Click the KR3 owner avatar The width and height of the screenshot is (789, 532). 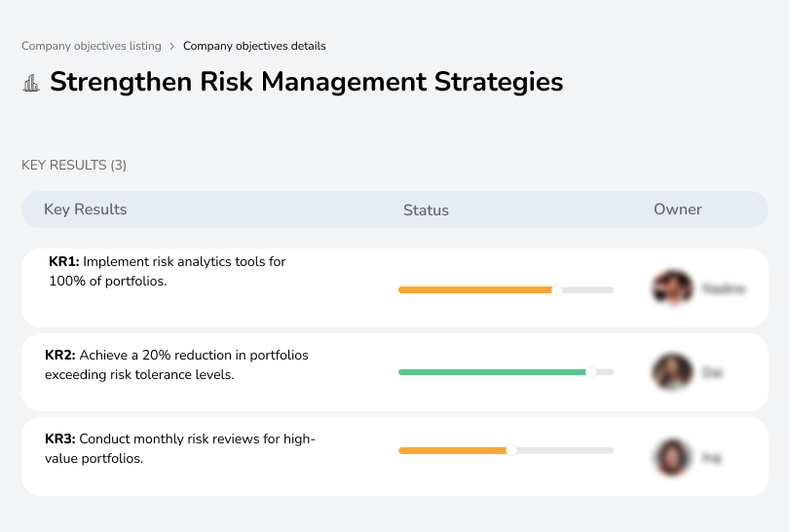pyautogui.click(x=672, y=457)
